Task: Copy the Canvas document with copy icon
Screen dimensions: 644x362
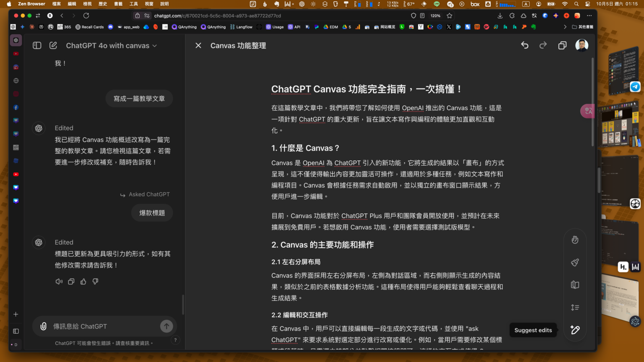Action: (562, 45)
